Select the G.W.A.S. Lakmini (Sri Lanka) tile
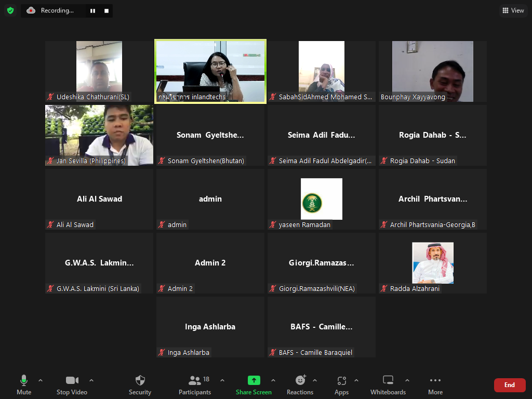Screen dimensions: 532x399 99,263
